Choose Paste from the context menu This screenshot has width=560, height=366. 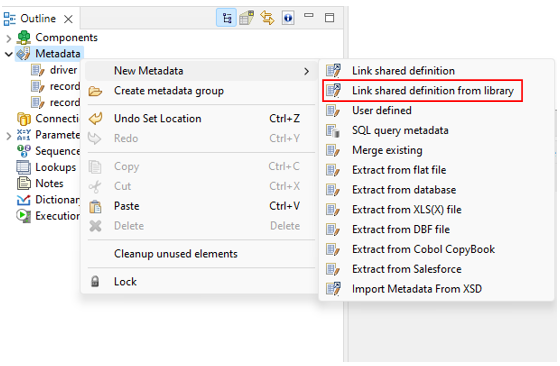(x=201, y=206)
